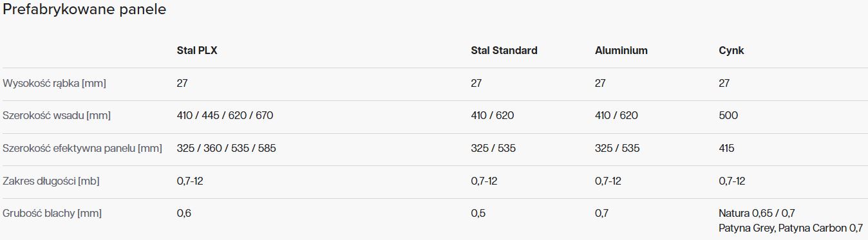Click the Cynk charge width value 500
The width and height of the screenshot is (868, 240).
click(x=728, y=116)
